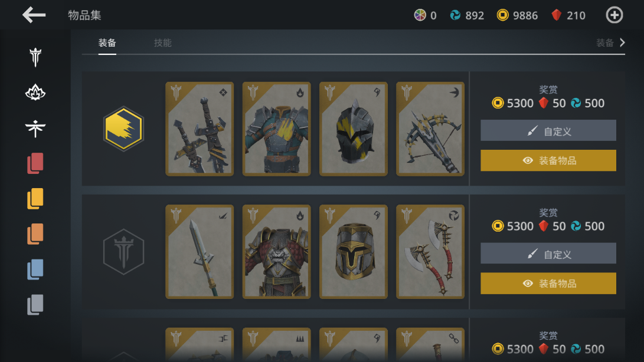Click 自定义 for the first set
The height and width of the screenshot is (362, 644).
548,130
